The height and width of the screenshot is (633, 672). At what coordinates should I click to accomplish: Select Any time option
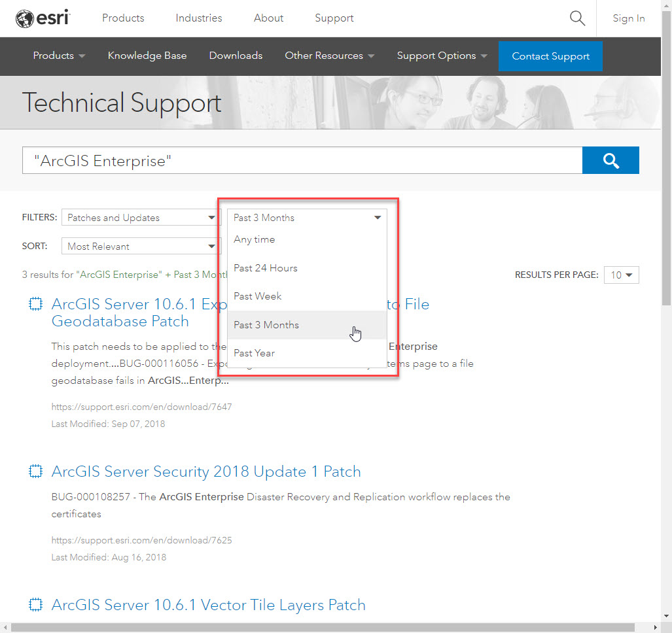(307, 240)
